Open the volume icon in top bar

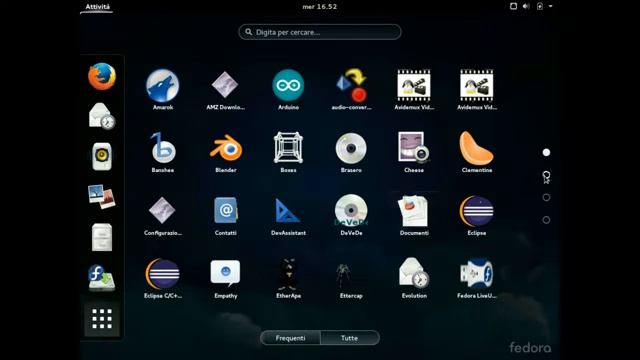click(x=526, y=6)
